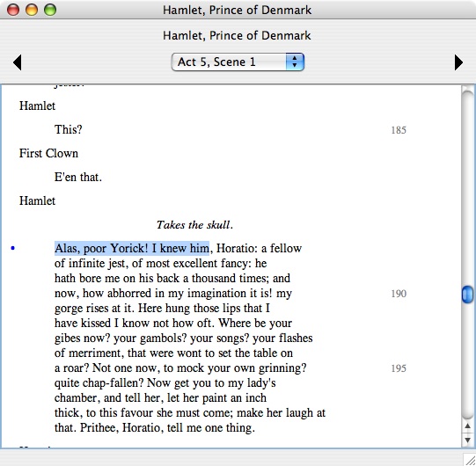This screenshot has height=466, width=476.
Task: Click the line "quite chap-fallen? Now get you"
Action: 165,382
